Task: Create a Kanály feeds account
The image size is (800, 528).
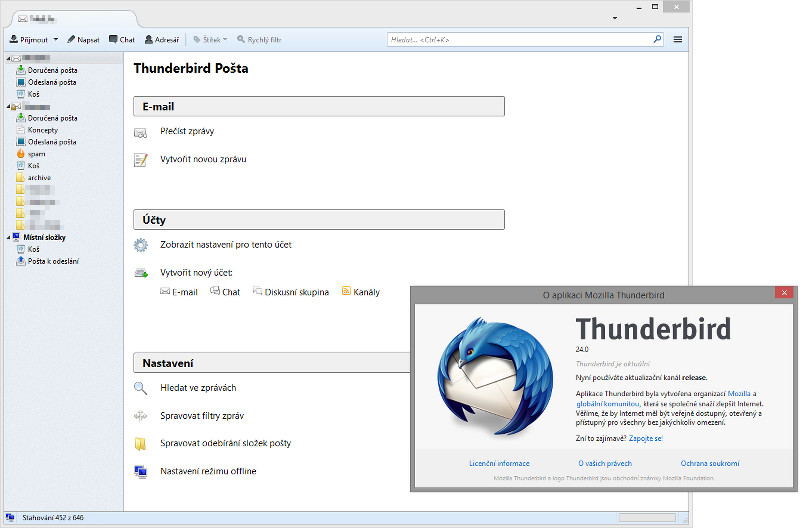Action: [361, 292]
